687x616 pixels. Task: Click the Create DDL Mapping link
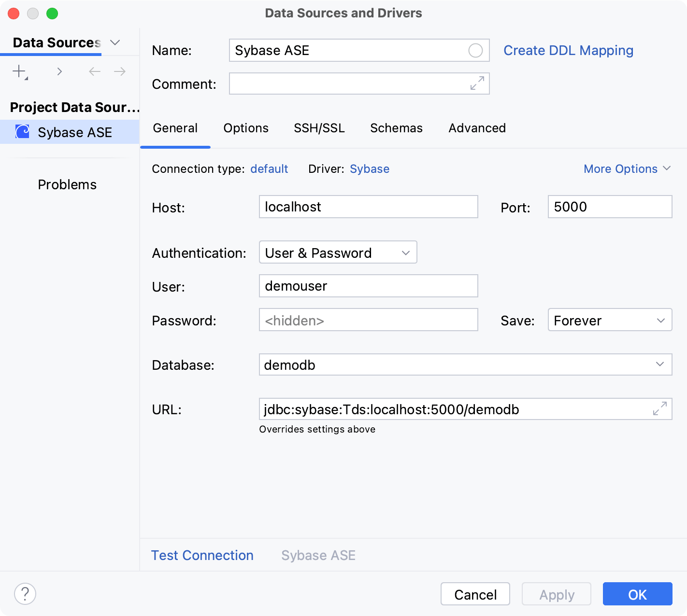tap(569, 50)
